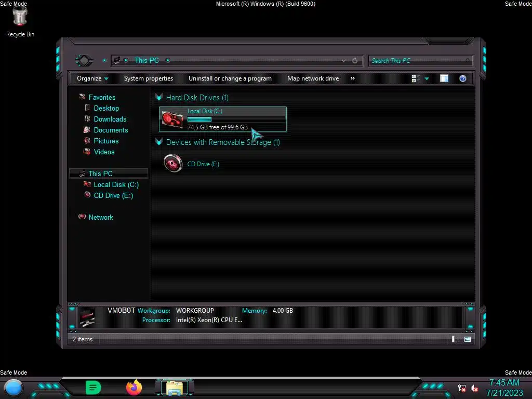The image size is (532, 399).
Task: Click the PC icon in address bar
Action: (x=117, y=60)
